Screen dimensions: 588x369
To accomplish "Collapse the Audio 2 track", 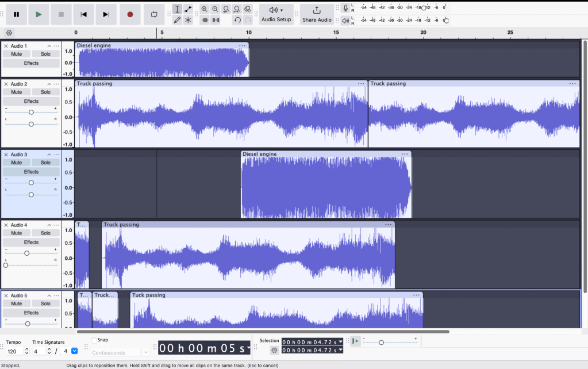I will point(49,84).
